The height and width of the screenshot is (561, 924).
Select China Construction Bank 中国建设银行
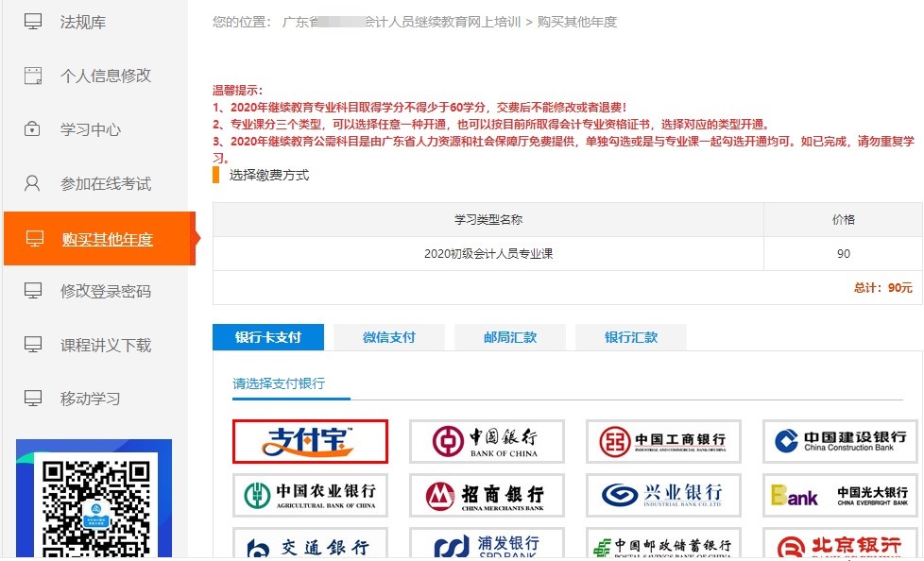coord(839,440)
